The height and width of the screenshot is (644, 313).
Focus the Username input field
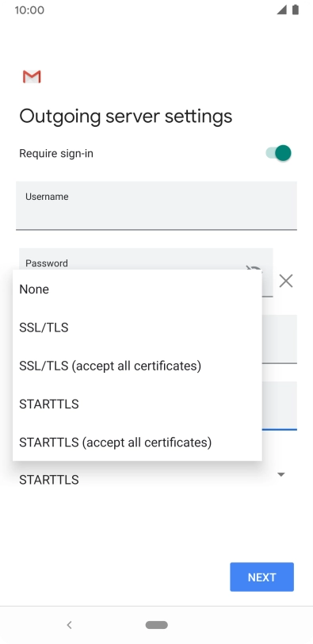156,205
